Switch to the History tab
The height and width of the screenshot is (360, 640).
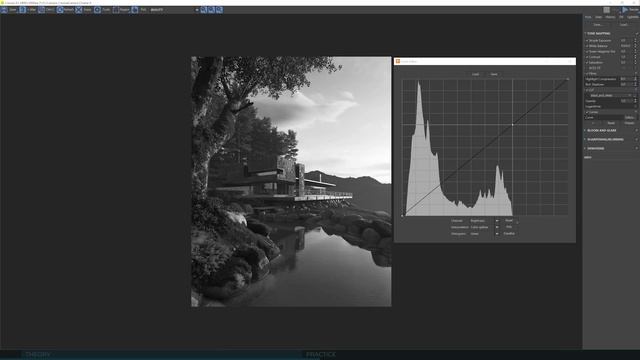pos(610,17)
